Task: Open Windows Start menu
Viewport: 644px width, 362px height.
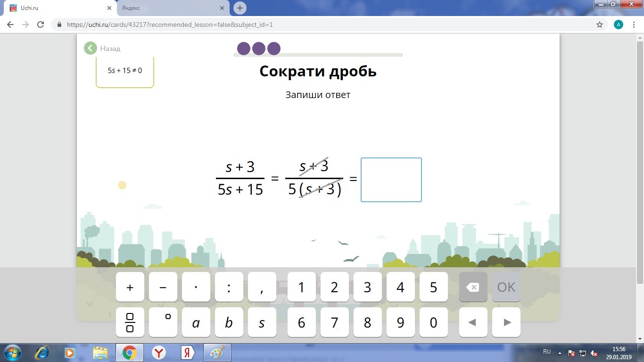Action: coord(12,353)
